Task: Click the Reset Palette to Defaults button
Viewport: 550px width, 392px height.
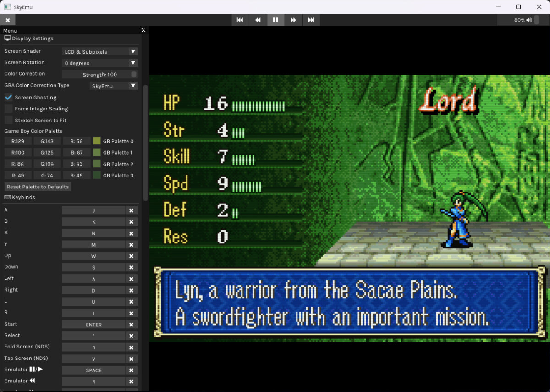Action: click(x=38, y=187)
